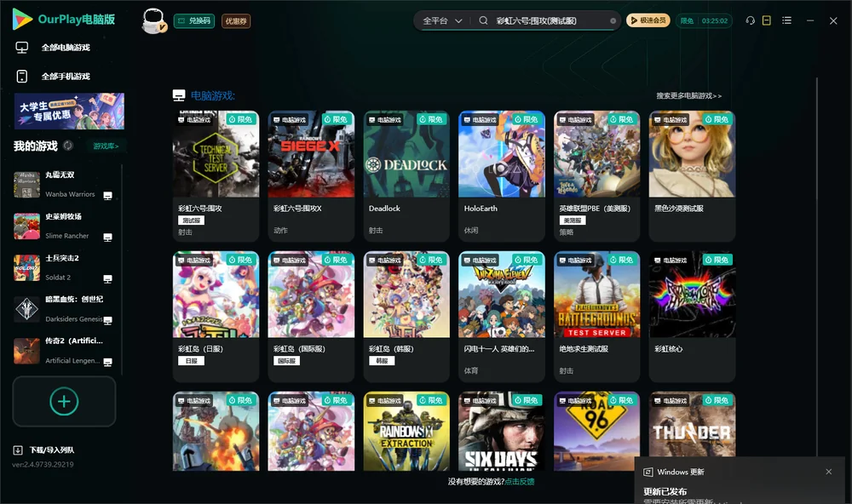The height and width of the screenshot is (504, 852).
Task: Open the 绝地求生测试服 game card
Action: tap(596, 317)
